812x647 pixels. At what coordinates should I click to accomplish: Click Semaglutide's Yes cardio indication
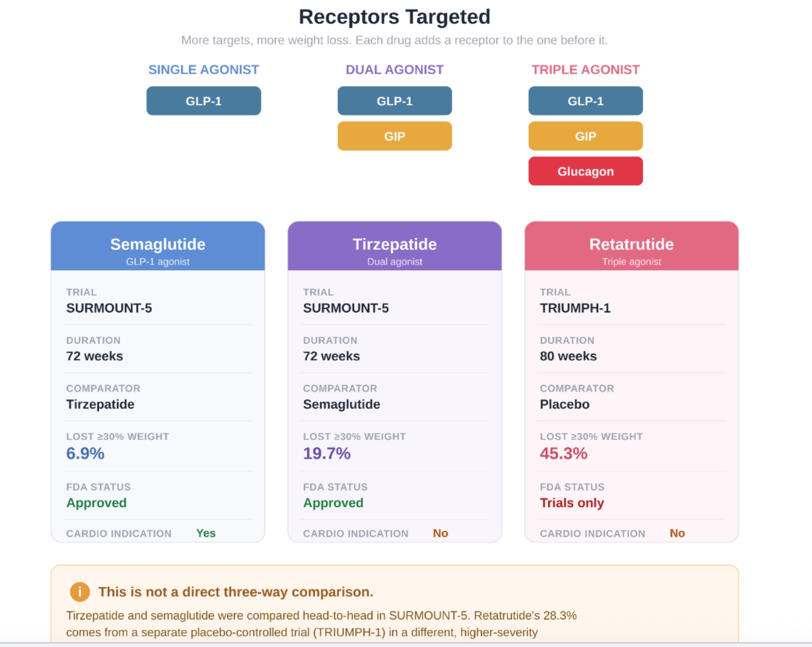pyautogui.click(x=206, y=533)
